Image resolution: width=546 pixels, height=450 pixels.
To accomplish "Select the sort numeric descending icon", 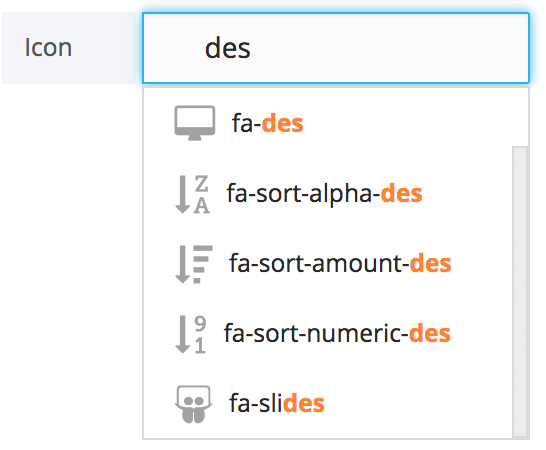I will point(191,334).
